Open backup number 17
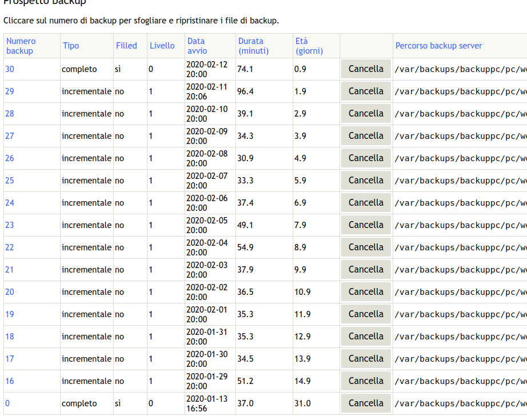Screen dimensions: 527x420 click(x=10, y=359)
